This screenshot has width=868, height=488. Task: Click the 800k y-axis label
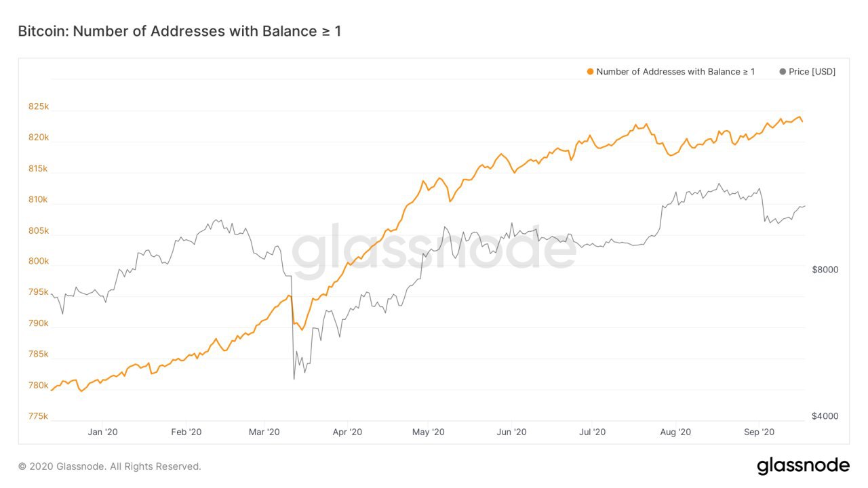coord(39,262)
